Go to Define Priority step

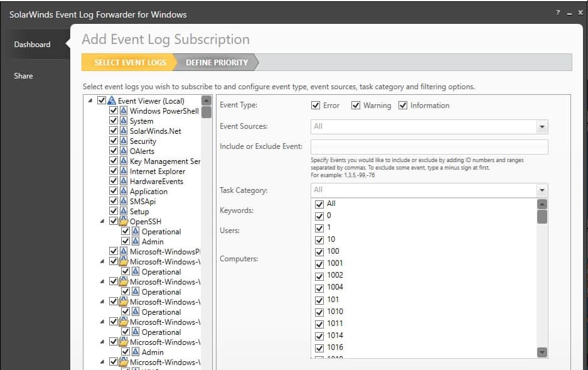pos(216,62)
